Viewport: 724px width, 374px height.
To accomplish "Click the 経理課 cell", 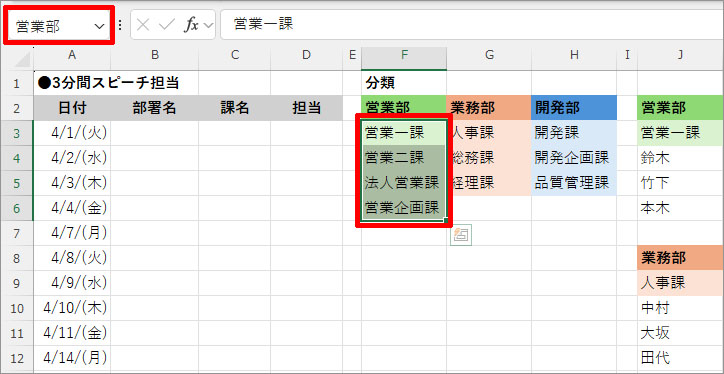I will pyautogui.click(x=489, y=183).
